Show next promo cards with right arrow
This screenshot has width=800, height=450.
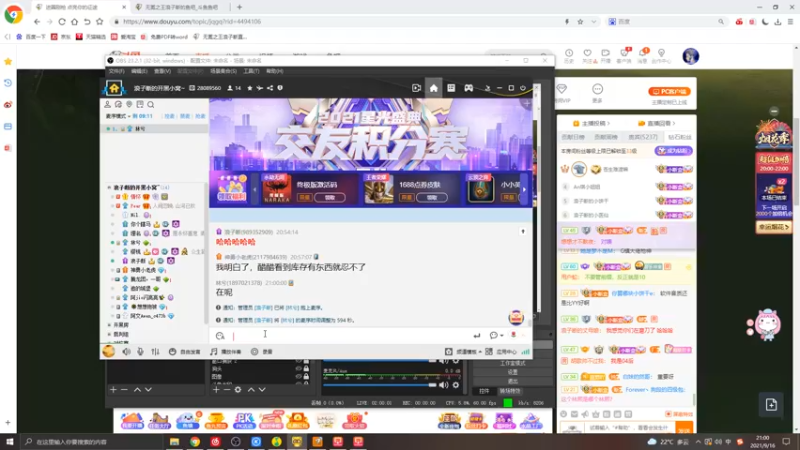click(524, 190)
